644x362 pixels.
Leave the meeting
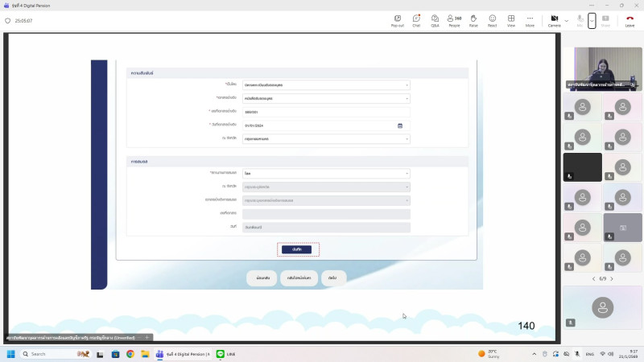click(630, 20)
